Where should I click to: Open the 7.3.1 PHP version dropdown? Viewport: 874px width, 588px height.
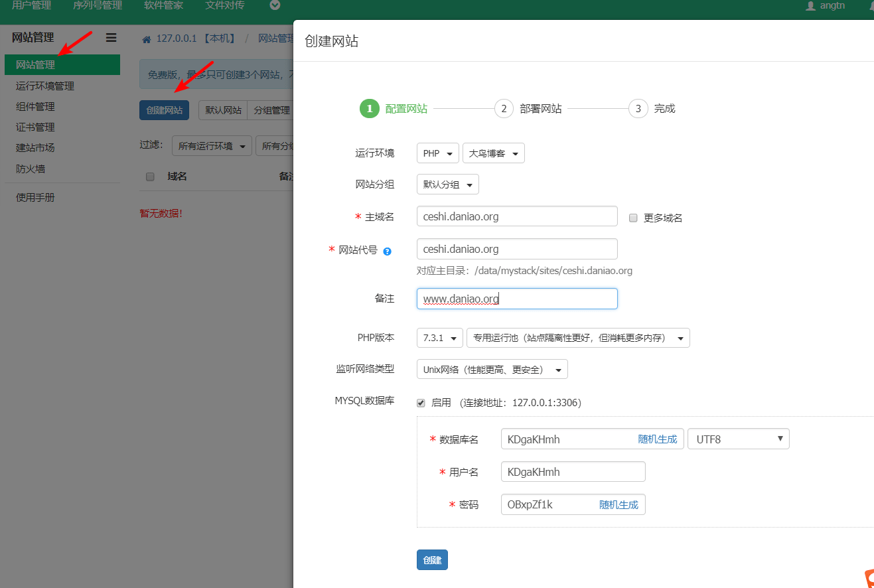pos(440,338)
